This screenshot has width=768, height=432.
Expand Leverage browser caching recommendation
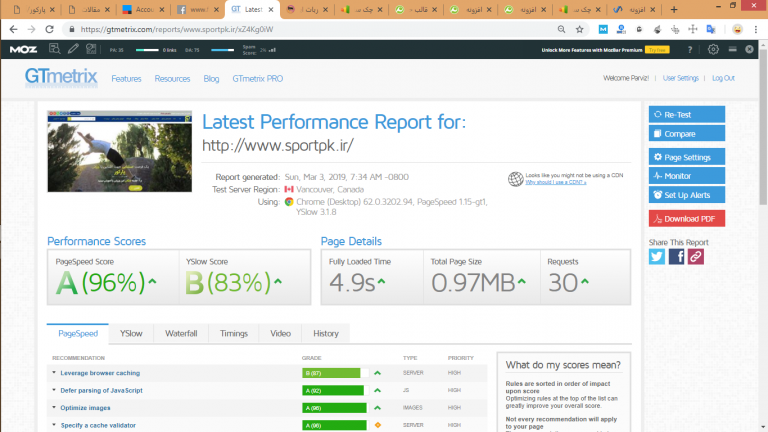tap(100, 373)
